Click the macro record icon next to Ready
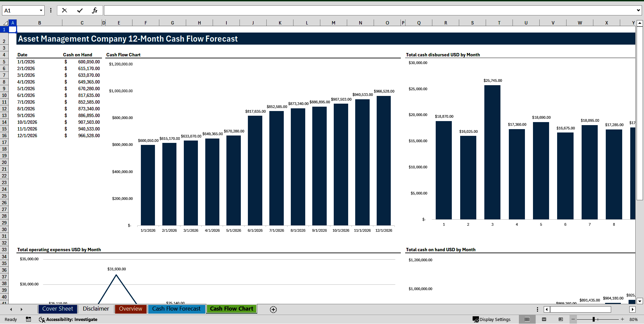 pos(28,319)
